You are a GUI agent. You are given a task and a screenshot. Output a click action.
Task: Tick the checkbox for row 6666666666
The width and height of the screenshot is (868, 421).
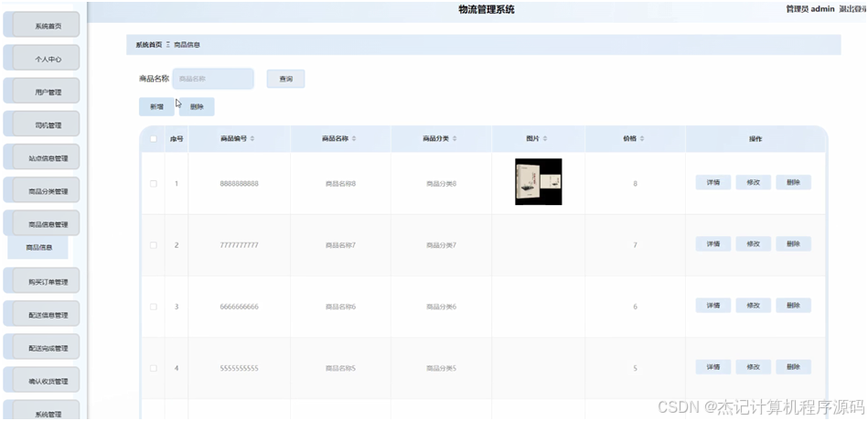click(x=154, y=307)
